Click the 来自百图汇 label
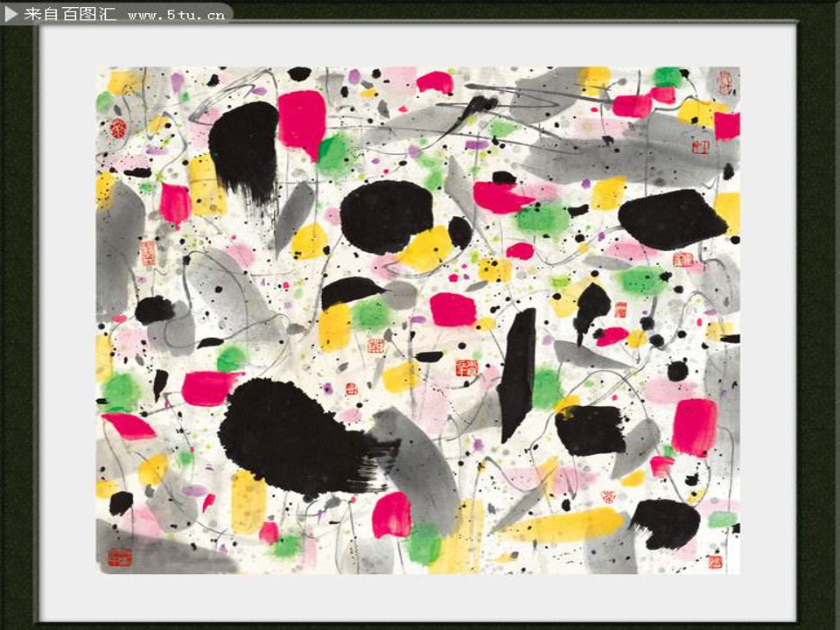Screen dimensions: 840x630 tap(70, 14)
